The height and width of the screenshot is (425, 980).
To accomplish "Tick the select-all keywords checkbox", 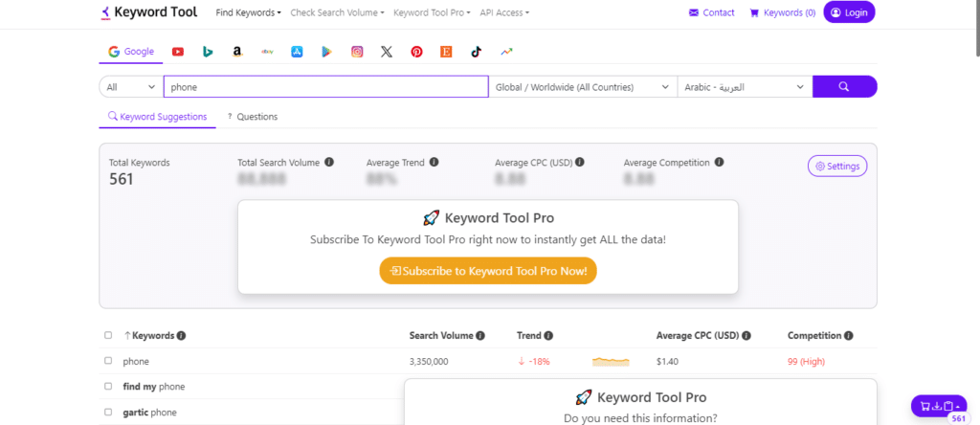I will tap(108, 336).
